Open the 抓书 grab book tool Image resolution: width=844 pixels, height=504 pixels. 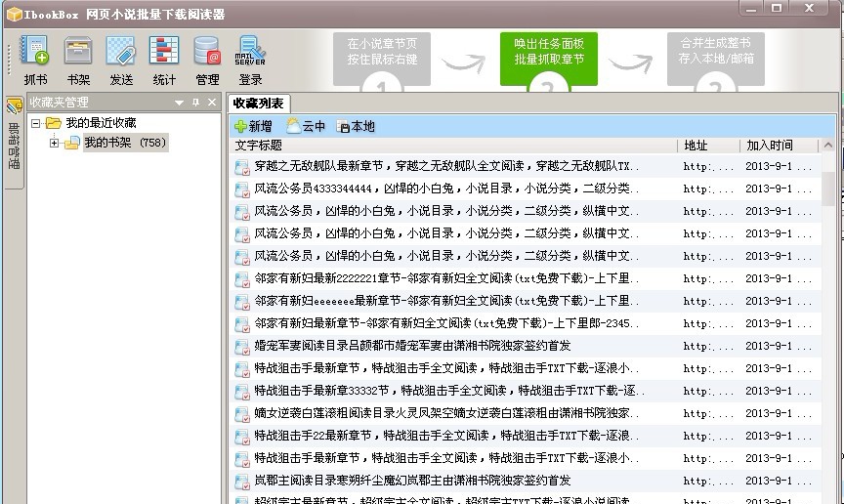[x=35, y=61]
